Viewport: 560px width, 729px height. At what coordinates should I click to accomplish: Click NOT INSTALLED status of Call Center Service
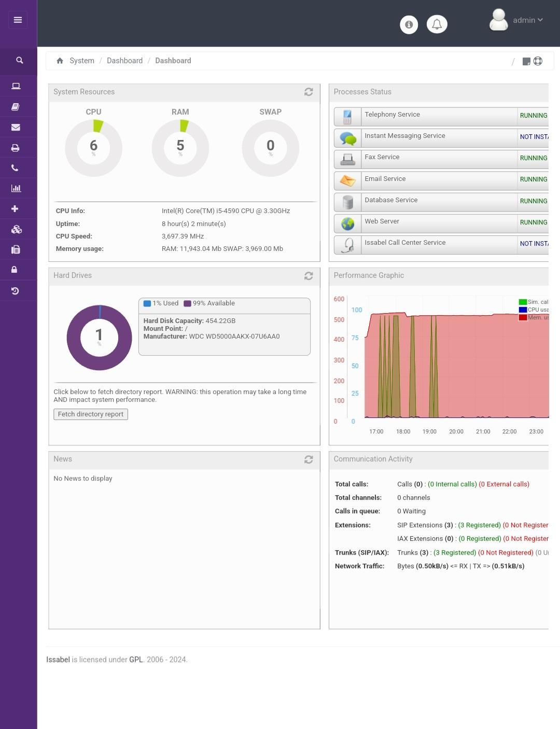(x=534, y=244)
